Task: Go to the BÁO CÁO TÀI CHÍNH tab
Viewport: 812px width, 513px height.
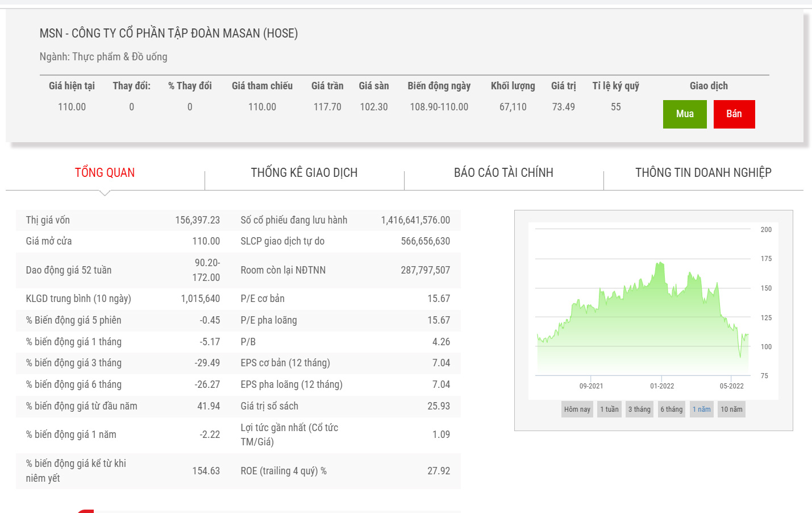Action: (x=503, y=173)
